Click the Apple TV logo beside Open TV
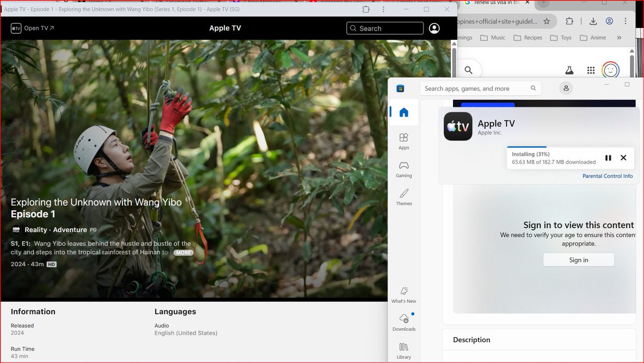This screenshot has height=363, width=644. point(16,28)
